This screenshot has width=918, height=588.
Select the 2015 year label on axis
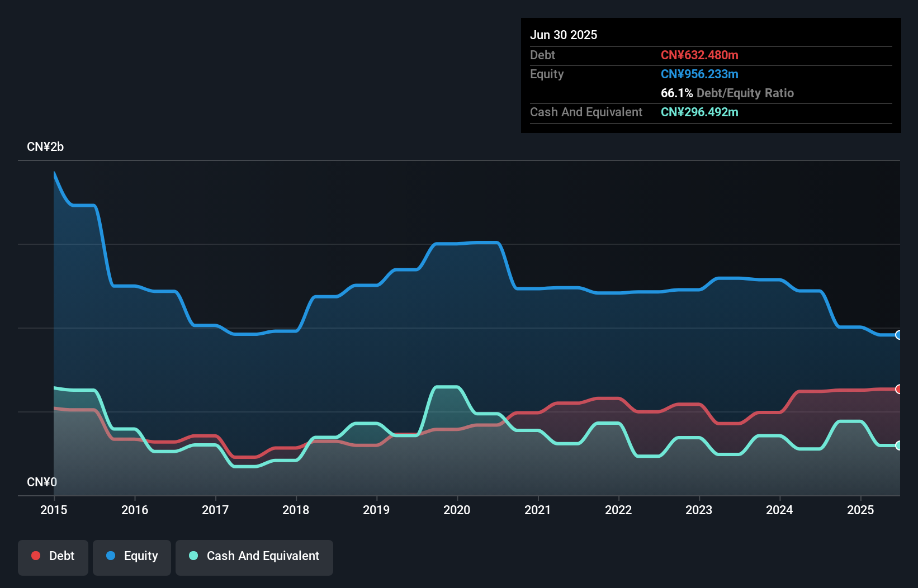click(x=54, y=510)
